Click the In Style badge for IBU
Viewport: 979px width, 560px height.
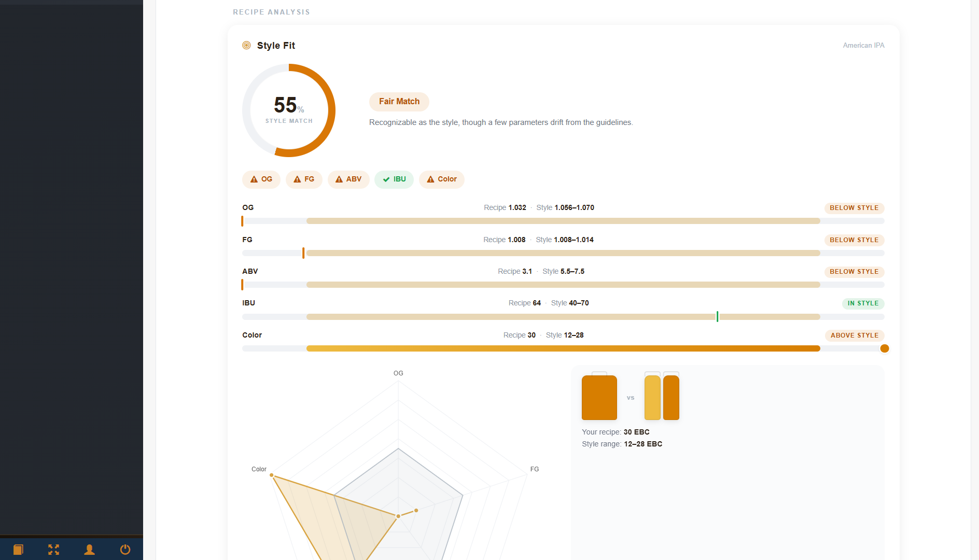click(863, 303)
